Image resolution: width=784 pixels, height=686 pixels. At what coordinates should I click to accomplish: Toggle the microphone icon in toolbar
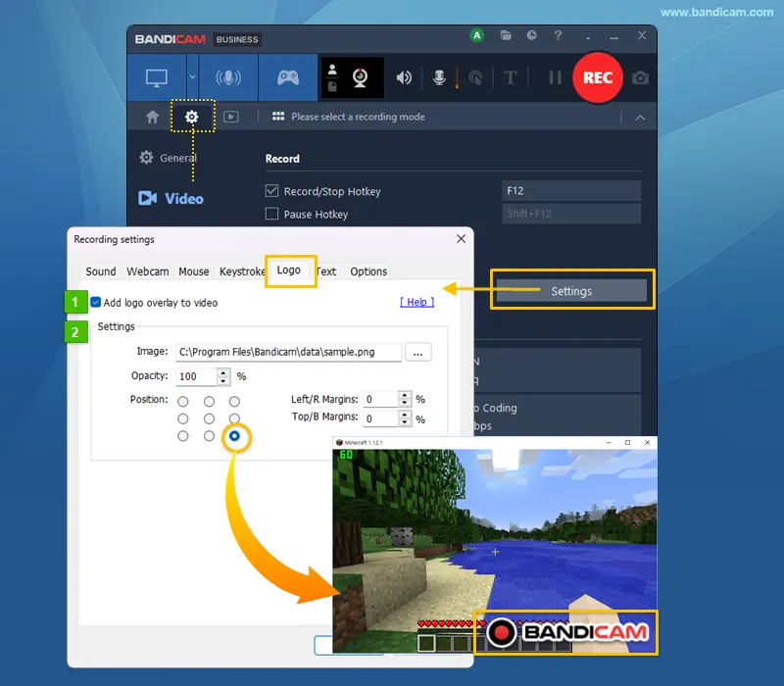coord(439,77)
